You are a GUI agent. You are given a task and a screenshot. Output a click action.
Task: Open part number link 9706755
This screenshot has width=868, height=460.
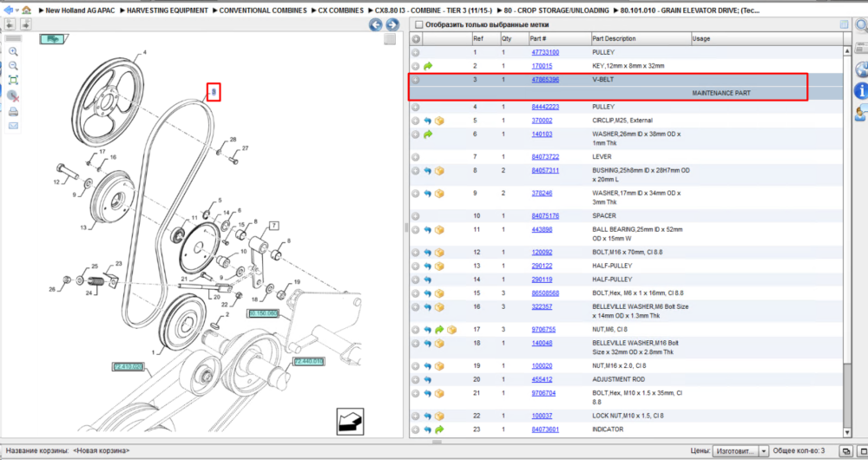(x=543, y=330)
